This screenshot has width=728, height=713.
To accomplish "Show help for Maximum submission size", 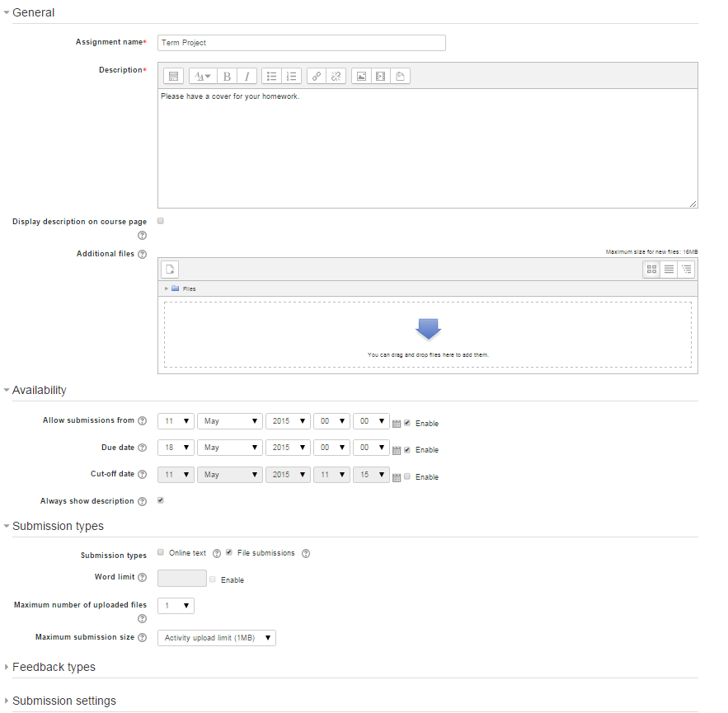I will [142, 638].
